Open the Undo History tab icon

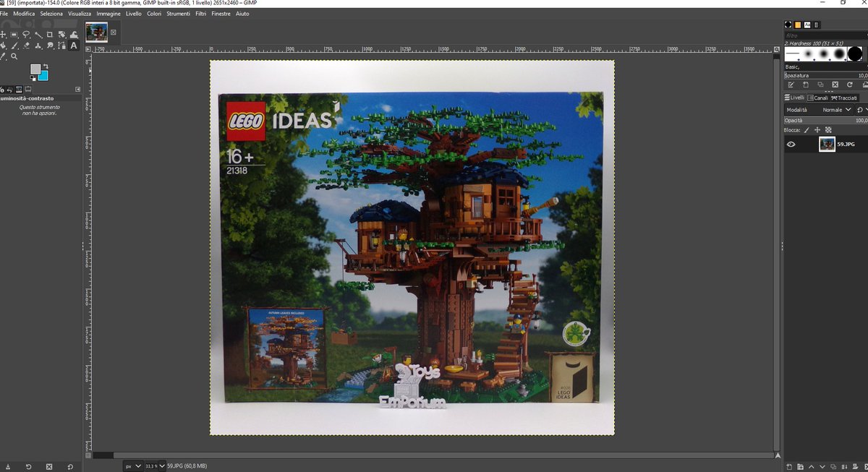tap(9, 90)
